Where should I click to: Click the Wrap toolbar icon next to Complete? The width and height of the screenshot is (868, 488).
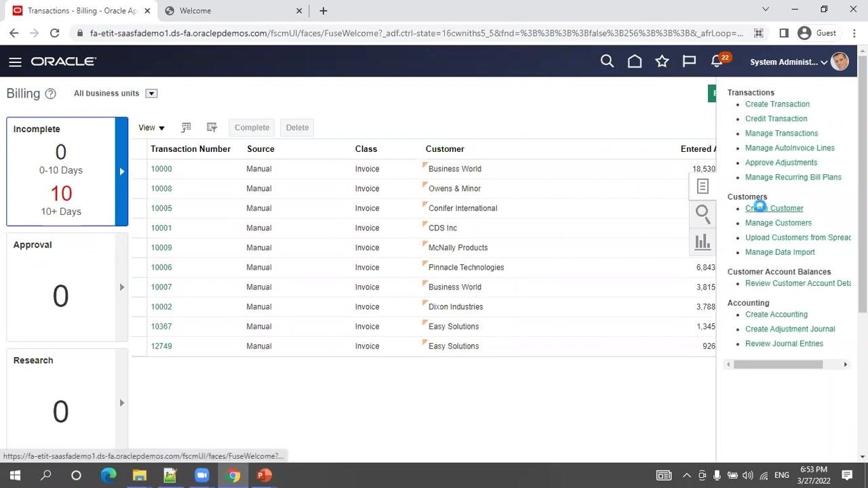(x=212, y=127)
